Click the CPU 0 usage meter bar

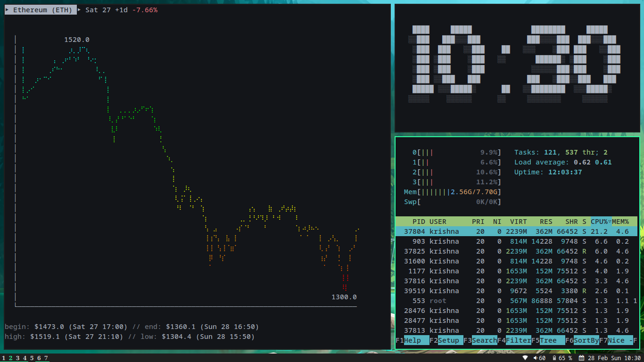(x=456, y=152)
